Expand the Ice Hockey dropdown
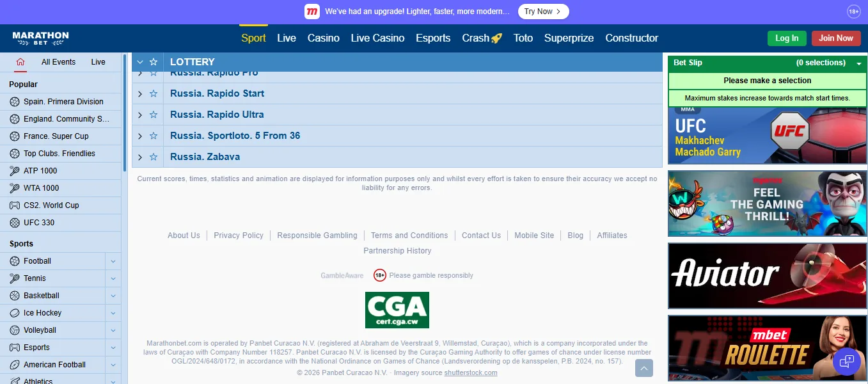 tap(113, 313)
